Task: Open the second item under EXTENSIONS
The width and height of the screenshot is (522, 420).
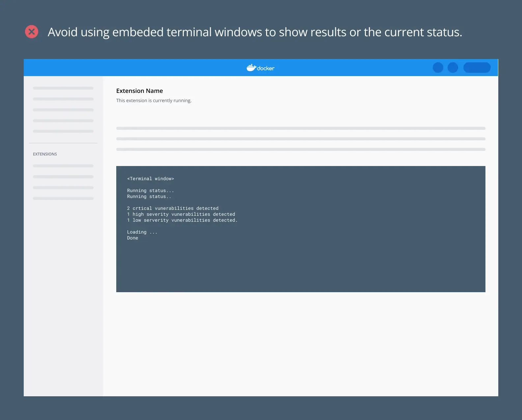Action: 63,177
